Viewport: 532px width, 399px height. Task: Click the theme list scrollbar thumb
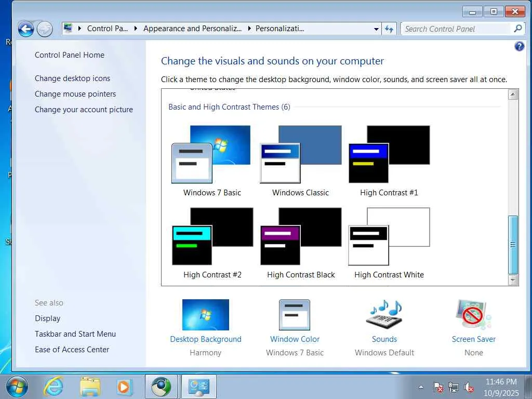coord(513,245)
